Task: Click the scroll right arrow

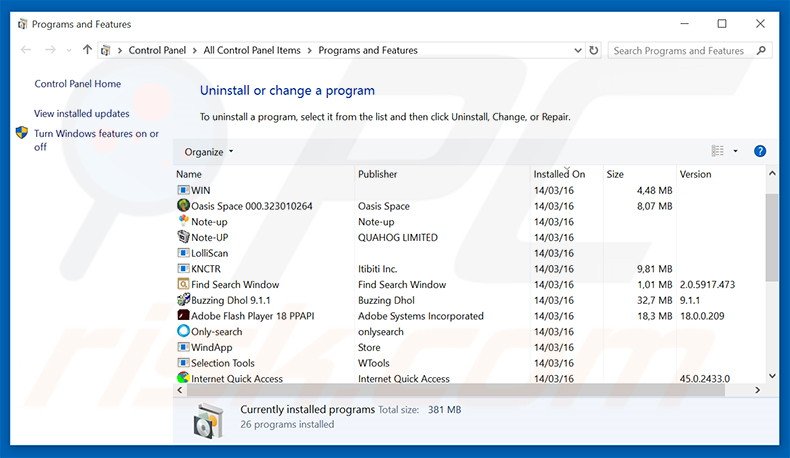Action: pos(757,390)
